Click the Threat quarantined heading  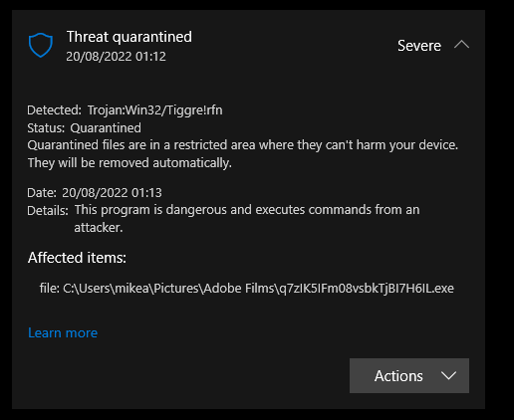[x=129, y=37]
